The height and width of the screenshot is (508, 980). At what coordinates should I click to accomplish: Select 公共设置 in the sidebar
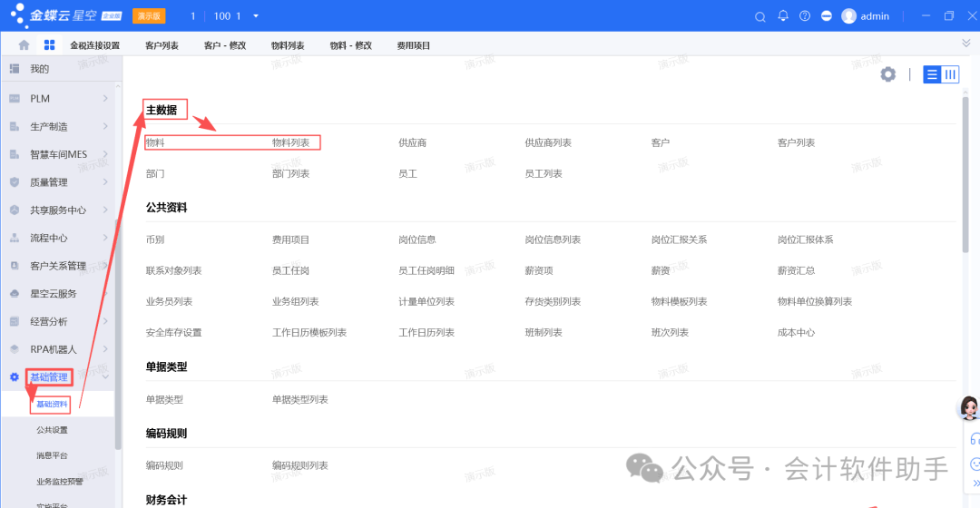(x=52, y=430)
